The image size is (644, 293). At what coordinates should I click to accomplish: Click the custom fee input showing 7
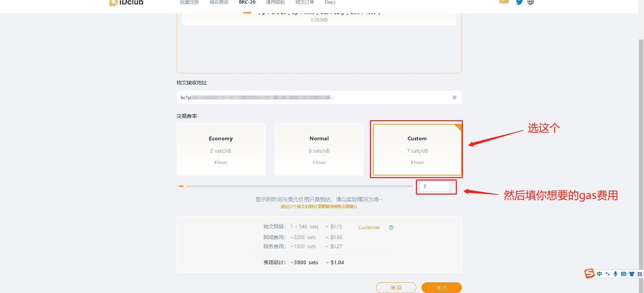coord(434,187)
